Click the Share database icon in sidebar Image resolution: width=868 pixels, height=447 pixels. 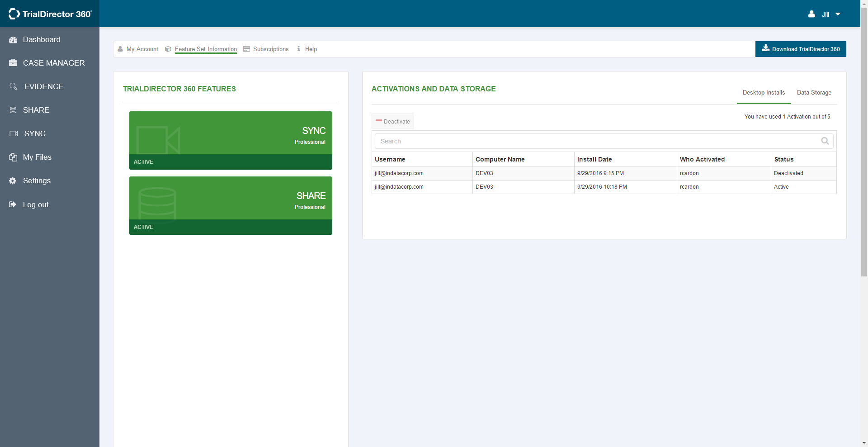13,110
